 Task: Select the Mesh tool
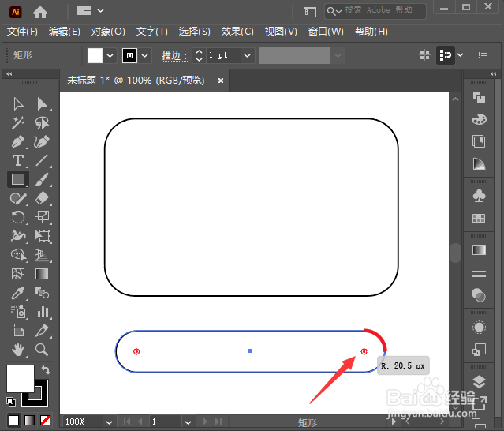tap(18, 274)
